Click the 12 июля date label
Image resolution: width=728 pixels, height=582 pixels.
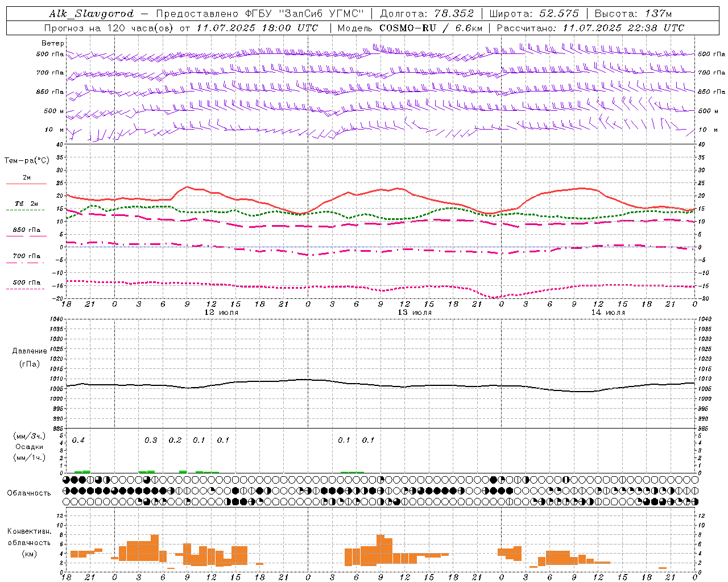point(221,313)
